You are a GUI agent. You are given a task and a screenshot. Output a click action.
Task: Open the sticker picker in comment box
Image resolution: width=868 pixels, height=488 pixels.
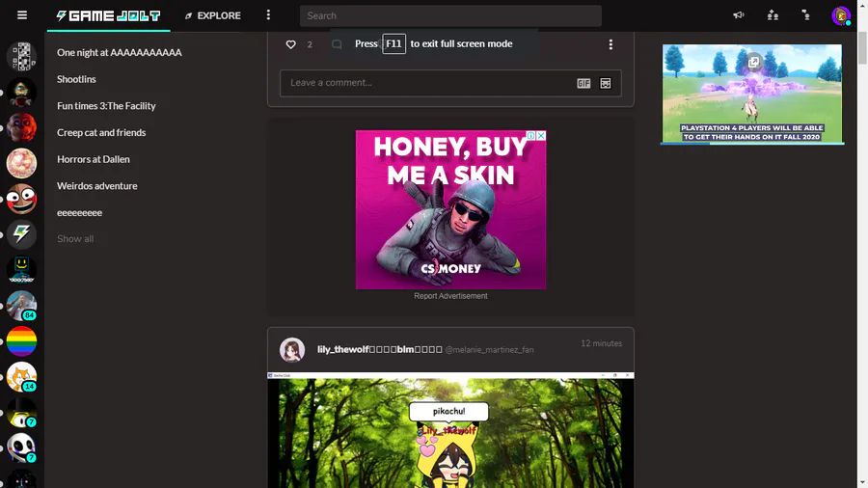606,84
